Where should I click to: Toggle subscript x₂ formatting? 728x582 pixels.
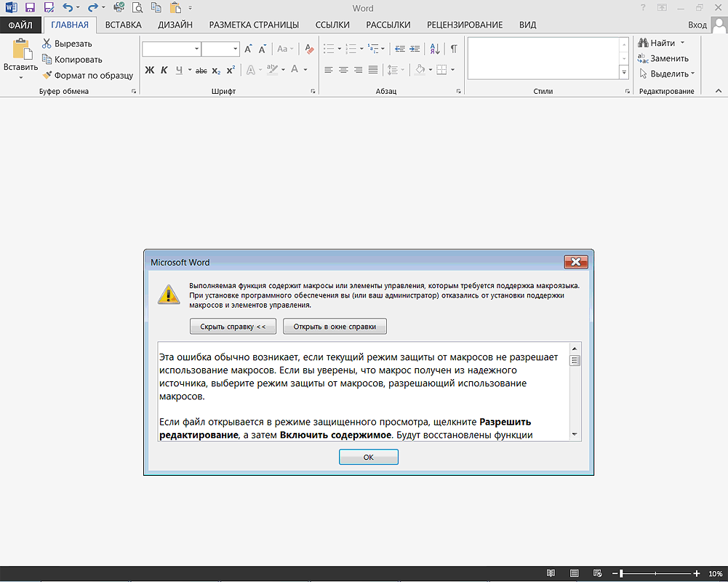pos(216,71)
